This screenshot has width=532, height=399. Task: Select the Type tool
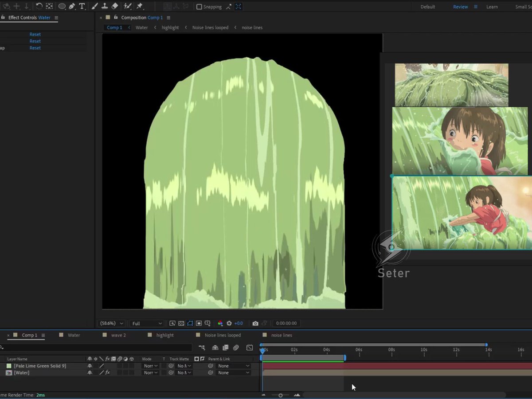pyautogui.click(x=82, y=6)
